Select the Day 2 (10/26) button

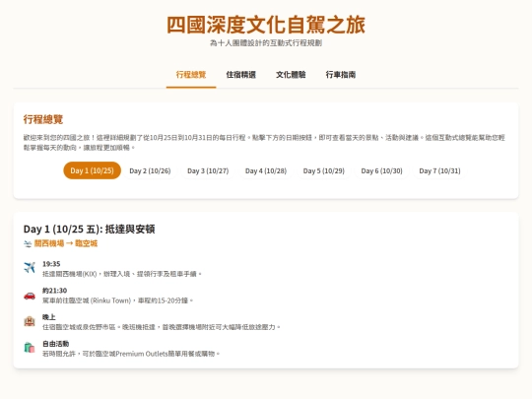coord(150,170)
